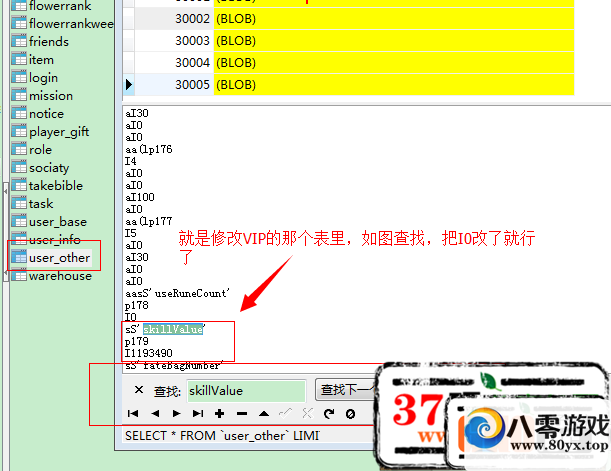Click the takebible table icon
This screenshot has width=611, height=471.
[x=19, y=185]
